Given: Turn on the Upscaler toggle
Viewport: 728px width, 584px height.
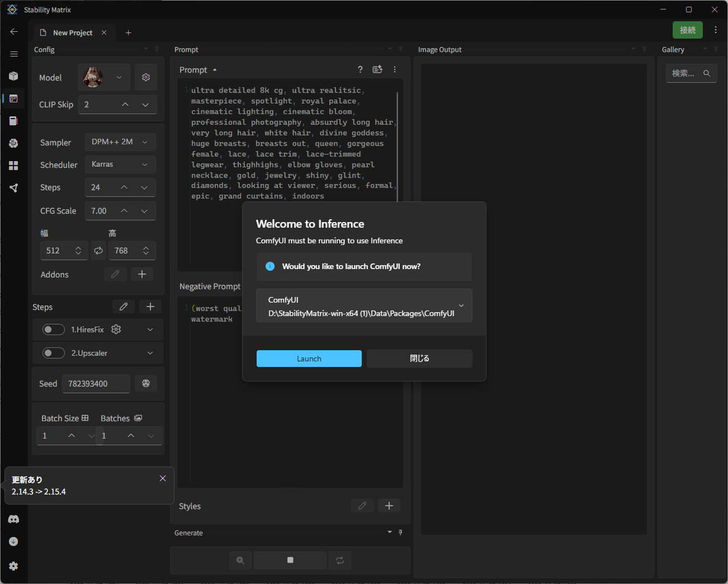Looking at the screenshot, I should (x=54, y=353).
